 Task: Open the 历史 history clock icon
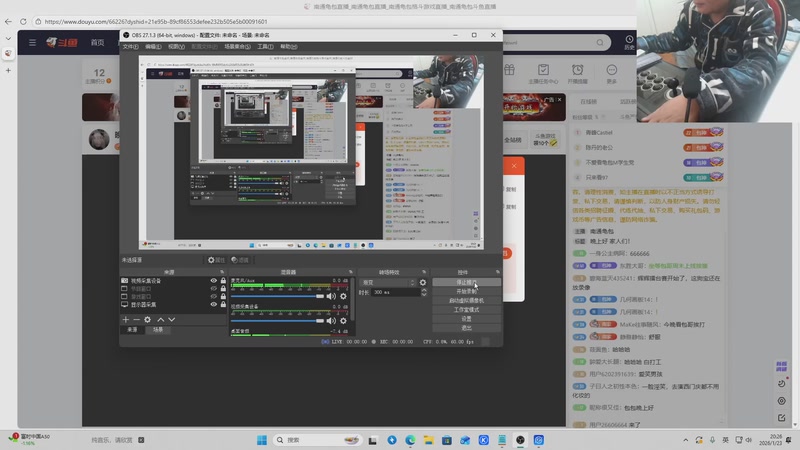629,42
